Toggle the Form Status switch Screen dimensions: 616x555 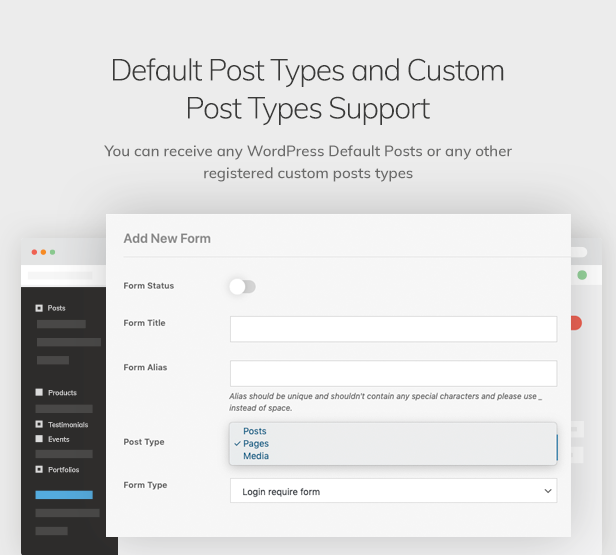point(242,287)
